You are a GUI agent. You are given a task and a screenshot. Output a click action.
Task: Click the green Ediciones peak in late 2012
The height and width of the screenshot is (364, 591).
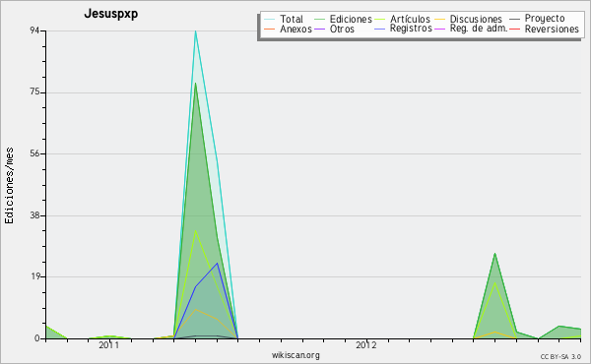click(494, 254)
